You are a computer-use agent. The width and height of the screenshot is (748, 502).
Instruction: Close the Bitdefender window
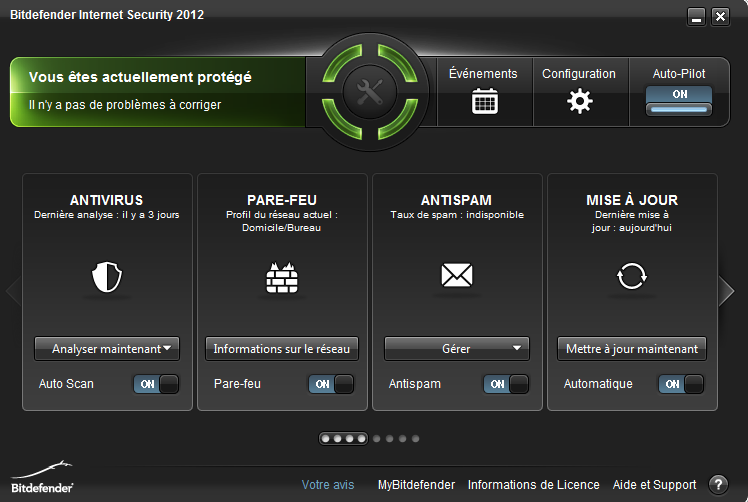(x=720, y=17)
